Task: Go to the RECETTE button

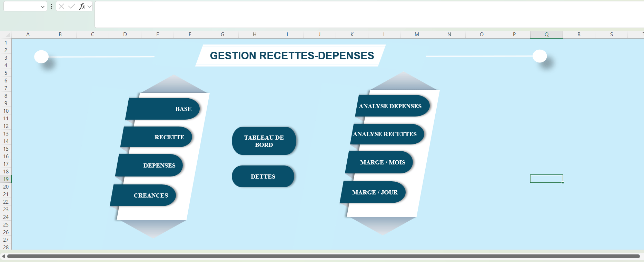Action: click(157, 137)
